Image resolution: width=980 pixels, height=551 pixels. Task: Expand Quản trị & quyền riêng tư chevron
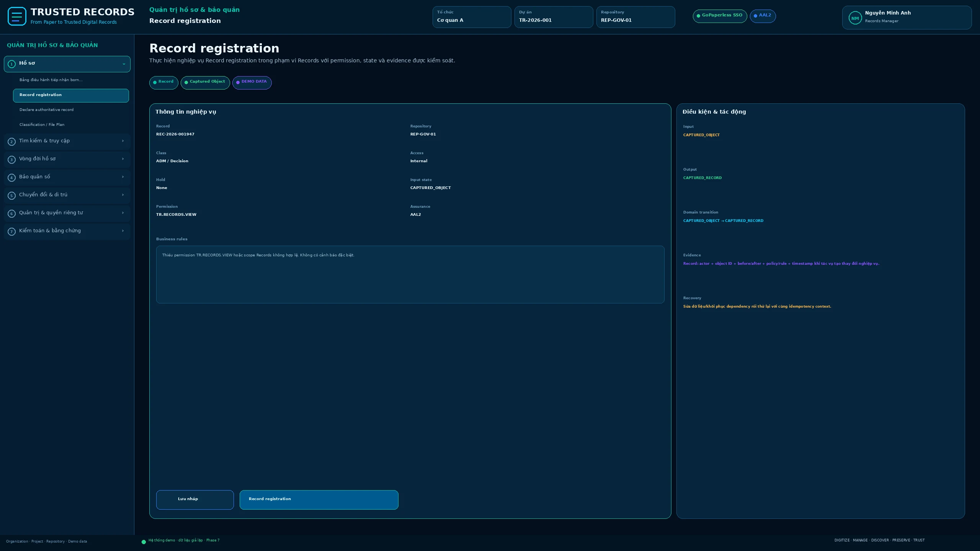[122, 213]
